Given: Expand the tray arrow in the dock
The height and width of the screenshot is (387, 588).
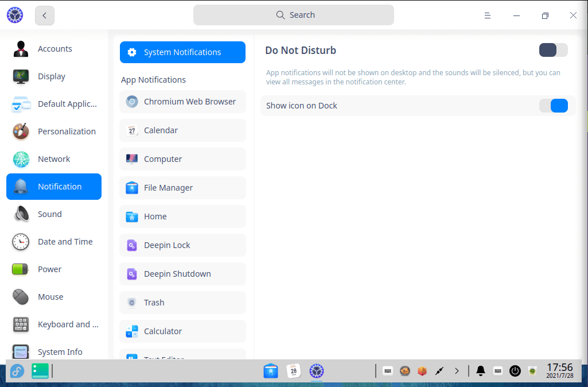Looking at the screenshot, I should click(457, 371).
